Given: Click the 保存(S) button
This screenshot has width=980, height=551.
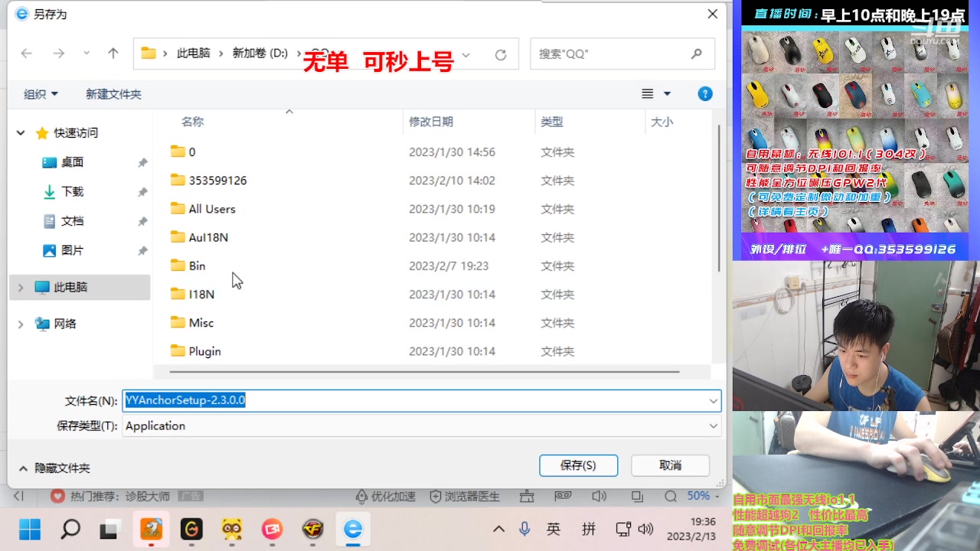Looking at the screenshot, I should 578,465.
